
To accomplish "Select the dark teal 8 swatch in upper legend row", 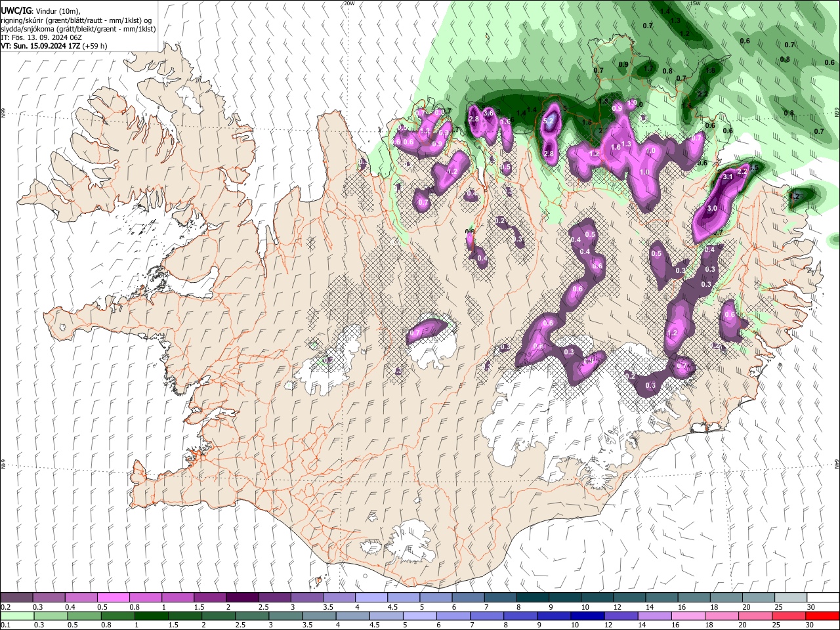I will click(532, 597).
